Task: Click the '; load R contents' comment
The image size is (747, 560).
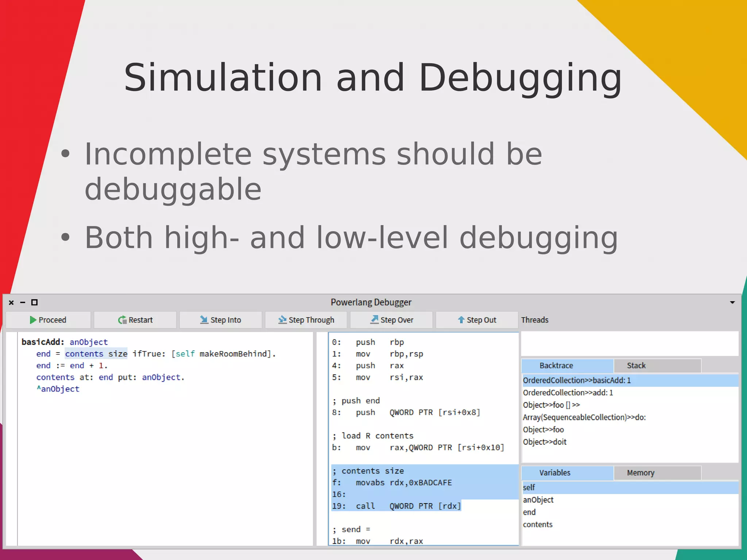Action: (373, 436)
